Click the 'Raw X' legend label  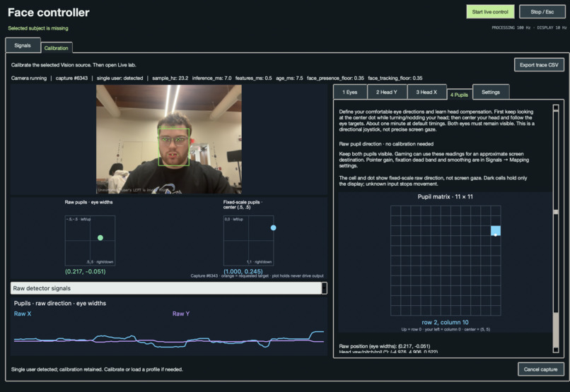click(x=23, y=314)
